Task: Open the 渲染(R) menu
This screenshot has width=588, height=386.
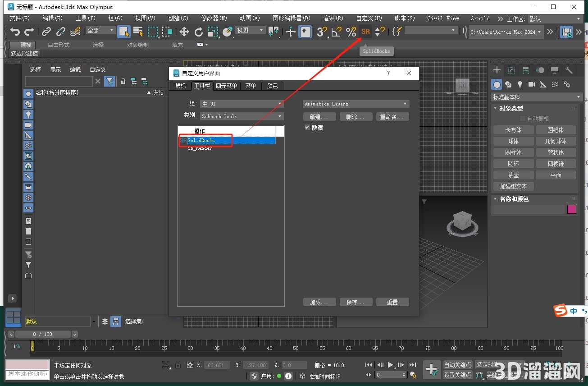Action: 333,18
